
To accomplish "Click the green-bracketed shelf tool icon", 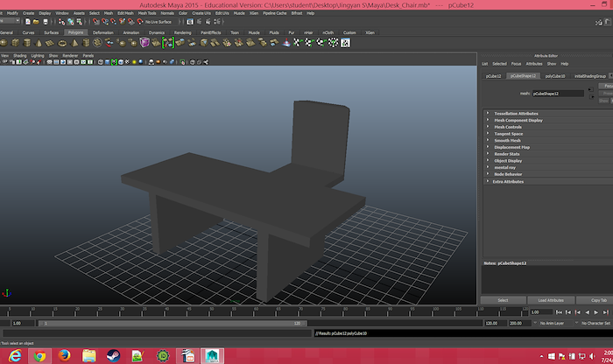I will [168, 42].
